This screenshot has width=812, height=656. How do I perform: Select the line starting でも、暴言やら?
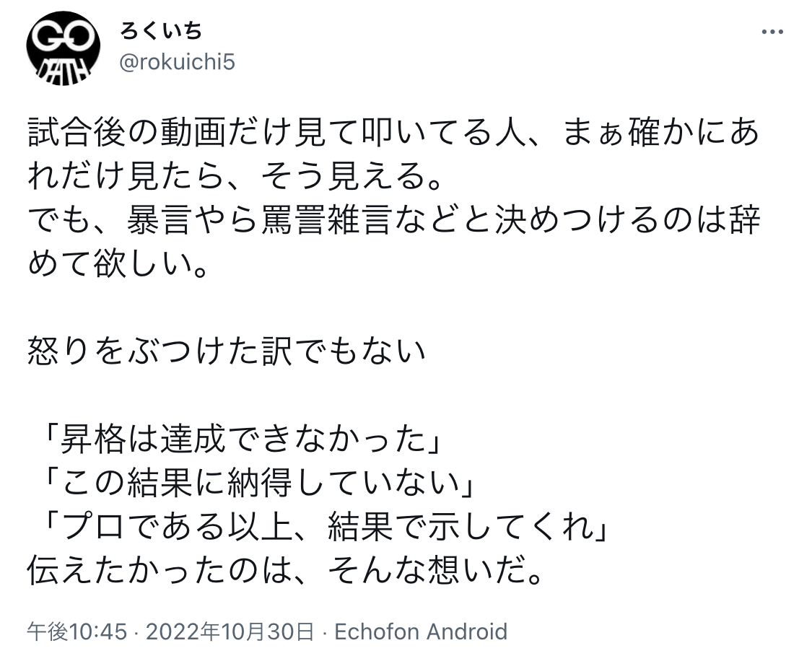[x=393, y=221]
